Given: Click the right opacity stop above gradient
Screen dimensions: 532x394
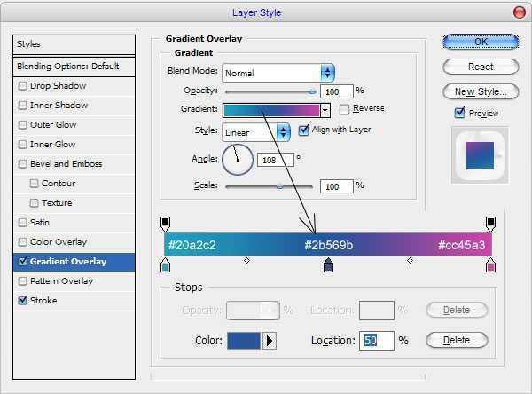Looking at the screenshot, I should 490,223.
